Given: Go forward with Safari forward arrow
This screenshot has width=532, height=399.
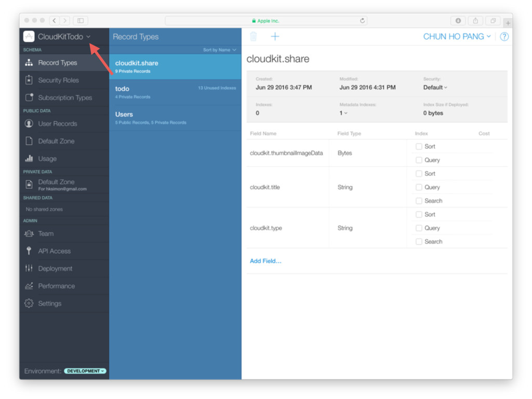Looking at the screenshot, I should coord(65,21).
